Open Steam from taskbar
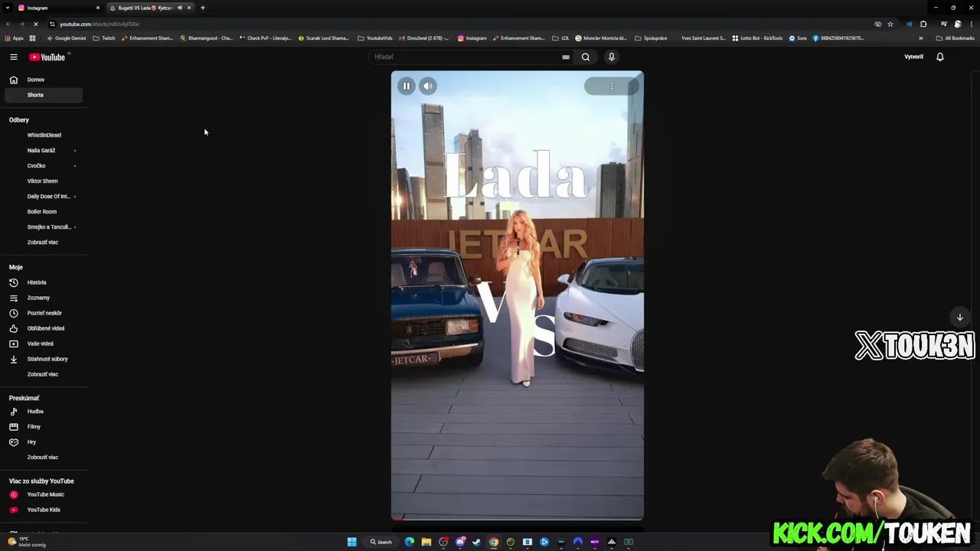This screenshot has height=551, width=980. tap(477, 542)
